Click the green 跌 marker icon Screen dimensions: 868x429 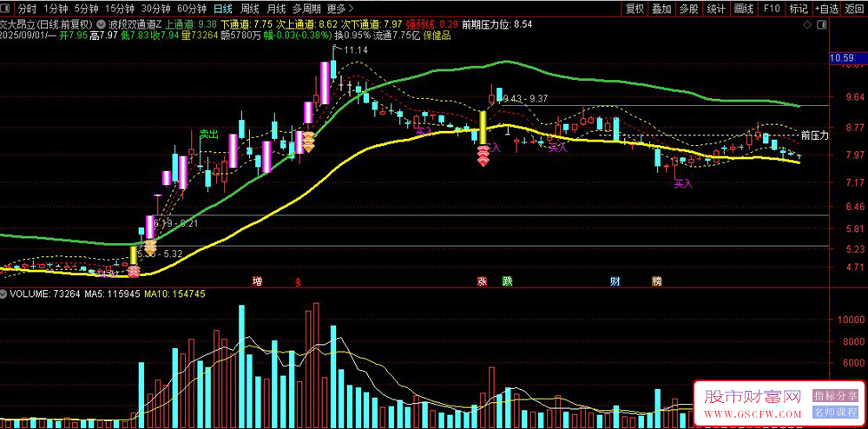(508, 281)
